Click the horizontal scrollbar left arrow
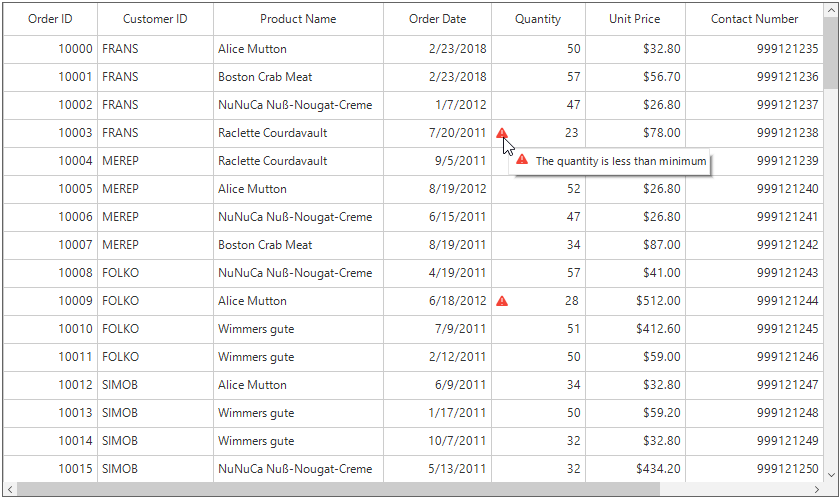840x498 pixels. tap(10, 489)
